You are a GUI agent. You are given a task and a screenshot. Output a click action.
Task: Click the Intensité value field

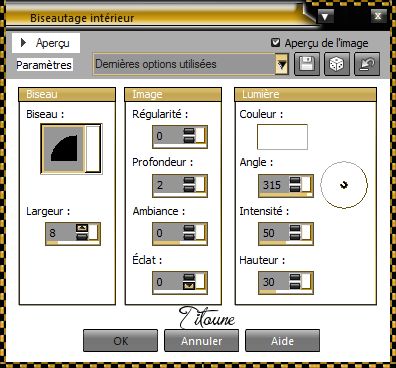274,233
